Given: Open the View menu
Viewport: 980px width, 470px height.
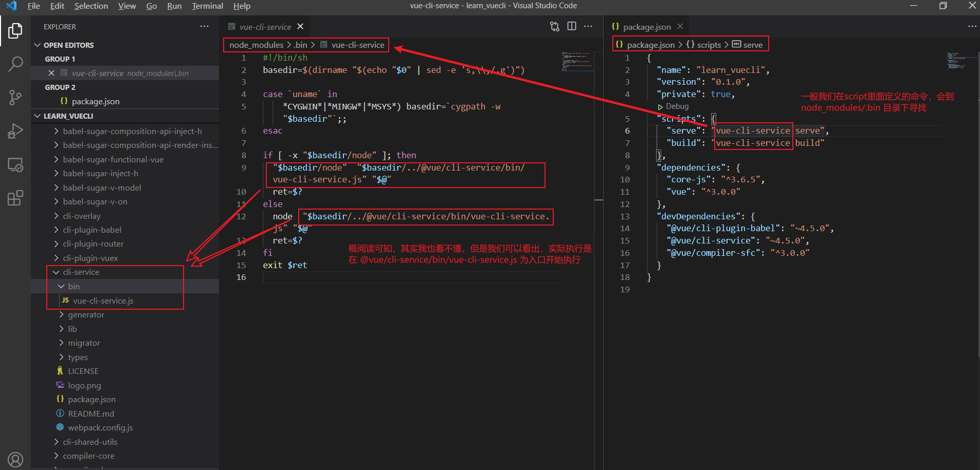Looking at the screenshot, I should coord(127,6).
